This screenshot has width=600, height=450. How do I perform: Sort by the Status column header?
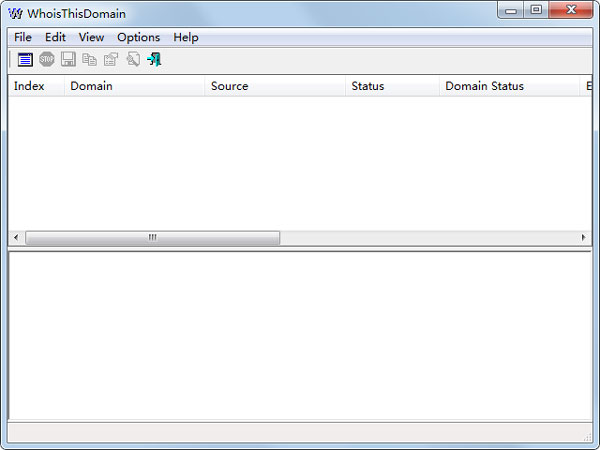392,86
